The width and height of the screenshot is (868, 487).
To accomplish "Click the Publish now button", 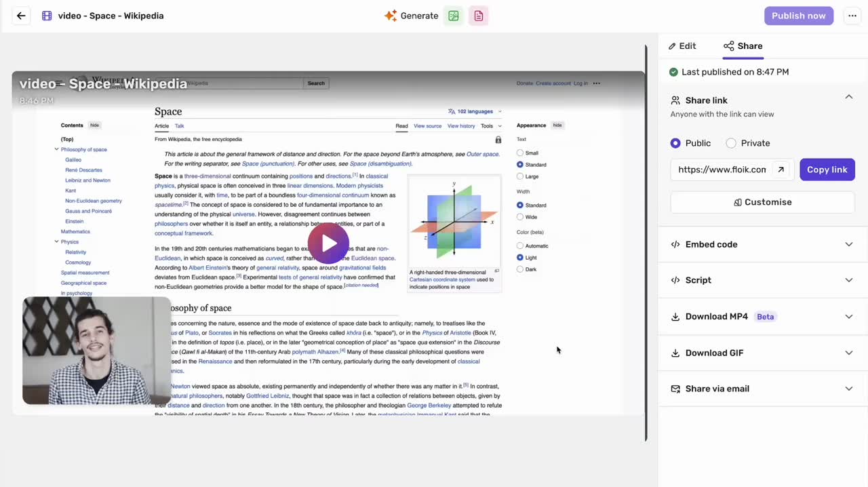I will [799, 16].
